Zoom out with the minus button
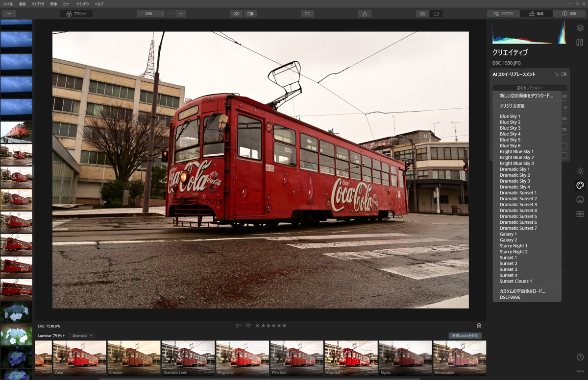Screen dimensions: 588x380 [x=171, y=14]
